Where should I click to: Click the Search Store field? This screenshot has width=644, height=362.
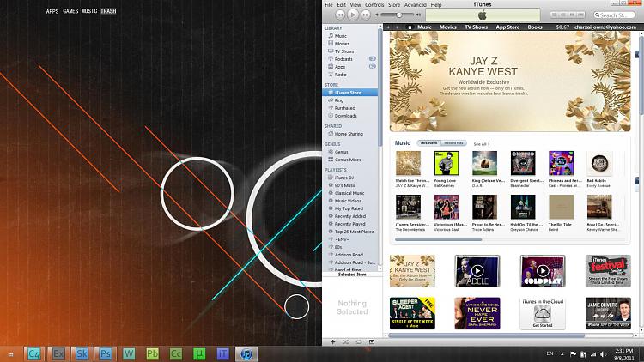tap(615, 15)
